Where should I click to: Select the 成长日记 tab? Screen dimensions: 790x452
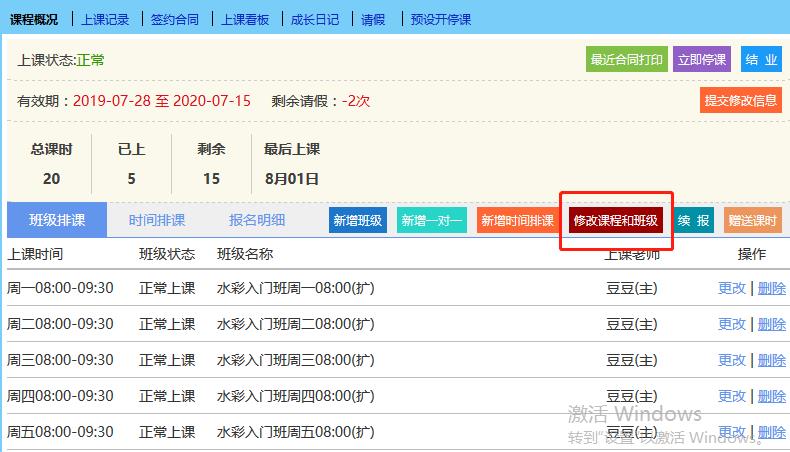pyautogui.click(x=315, y=19)
